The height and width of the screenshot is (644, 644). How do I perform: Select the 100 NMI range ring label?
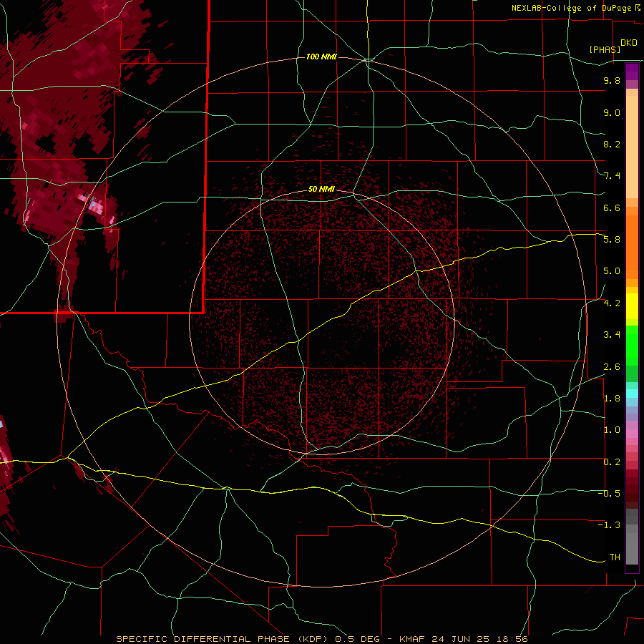click(321, 57)
